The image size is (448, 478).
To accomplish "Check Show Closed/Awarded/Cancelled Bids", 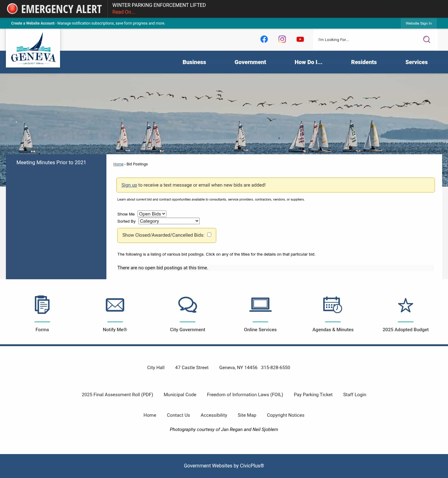I will coord(209,235).
